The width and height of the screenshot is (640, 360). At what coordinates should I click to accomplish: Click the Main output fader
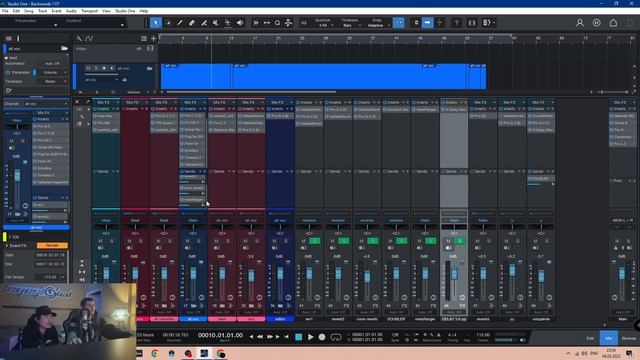(622, 273)
